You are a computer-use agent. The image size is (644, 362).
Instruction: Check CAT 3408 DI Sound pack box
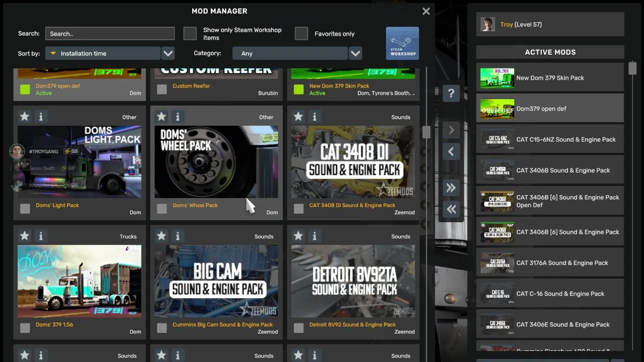pos(299,209)
